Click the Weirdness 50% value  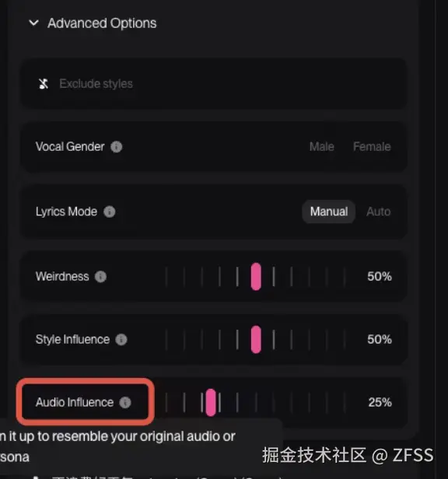[380, 277]
